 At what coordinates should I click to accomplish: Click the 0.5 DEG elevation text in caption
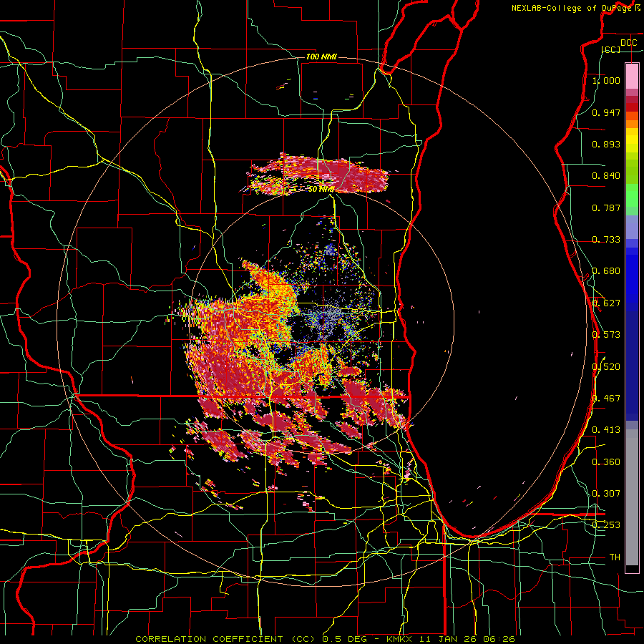[345, 639]
